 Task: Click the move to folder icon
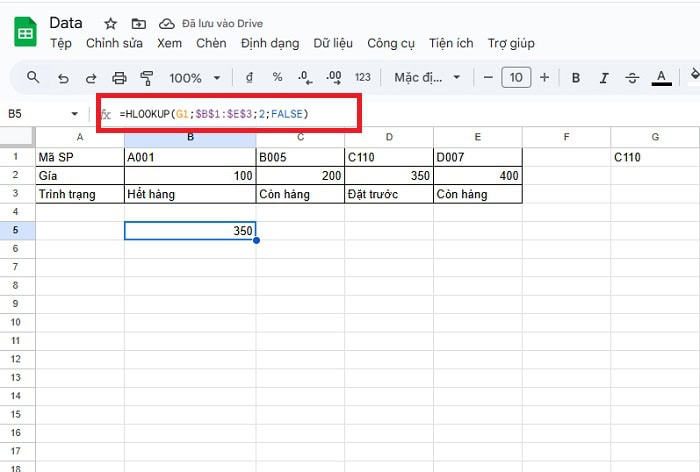click(x=138, y=22)
